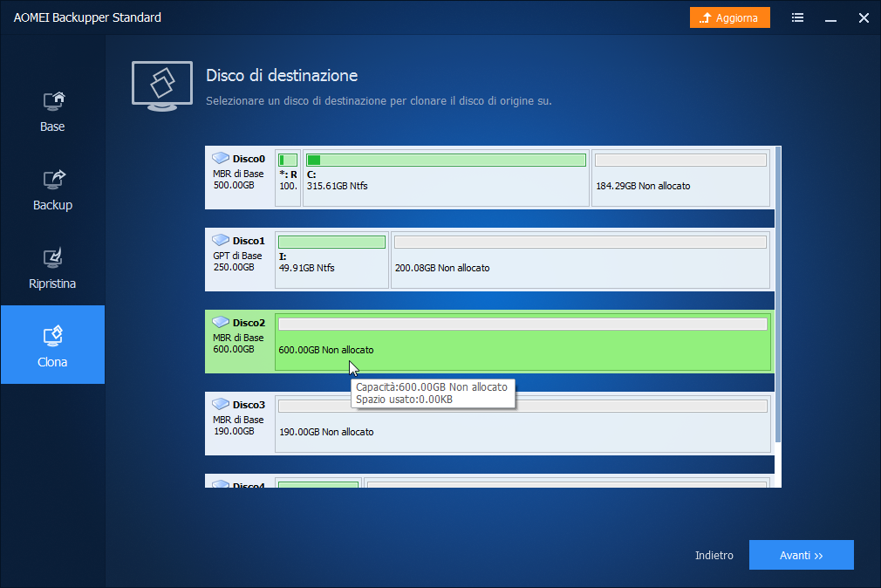Viewport: 881px width, 588px height.
Task: Click the Disco2 drive icon
Action: pos(220,322)
